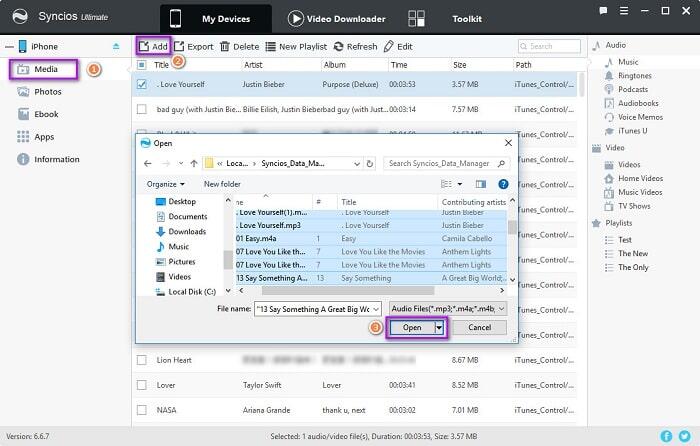Click the Export icon in toolbar
The image size is (700, 446).
coord(180,46)
